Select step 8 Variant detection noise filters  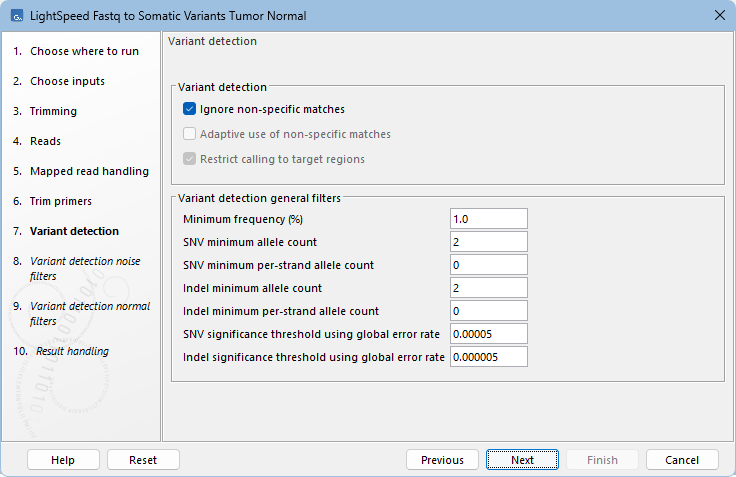[77, 269]
